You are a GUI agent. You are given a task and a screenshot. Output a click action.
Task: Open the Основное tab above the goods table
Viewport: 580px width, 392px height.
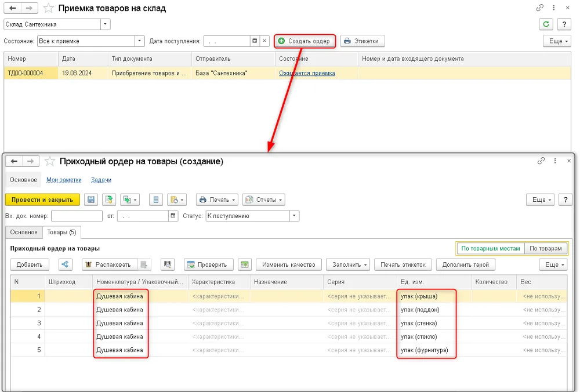(24, 232)
